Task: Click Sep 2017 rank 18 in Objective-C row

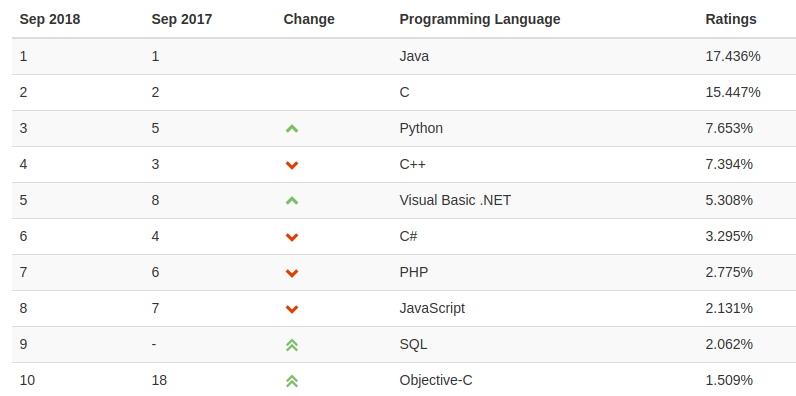Action: pyautogui.click(x=159, y=381)
